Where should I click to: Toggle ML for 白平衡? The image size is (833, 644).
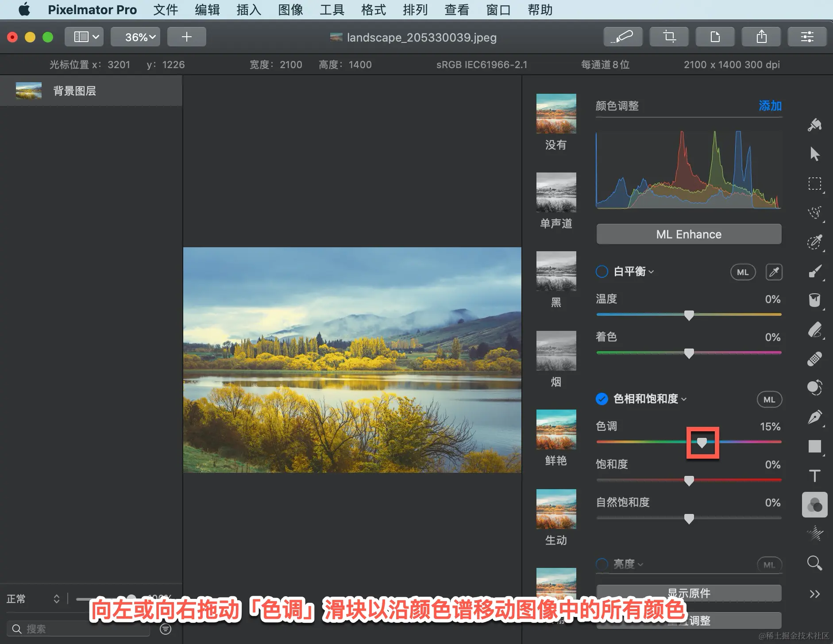pos(743,272)
